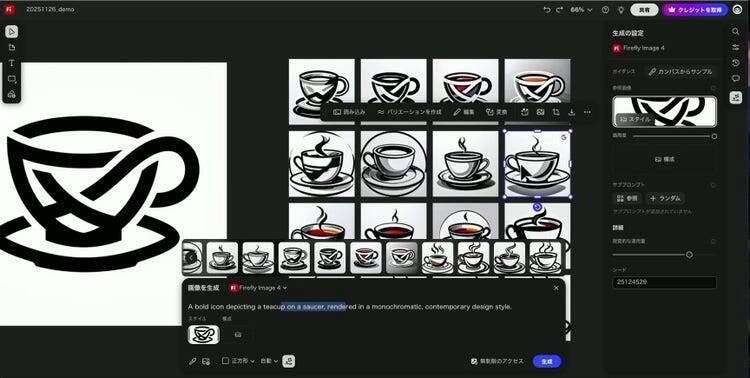Click the gray-background thumbnail in filmstrip

pyautogui.click(x=402, y=257)
